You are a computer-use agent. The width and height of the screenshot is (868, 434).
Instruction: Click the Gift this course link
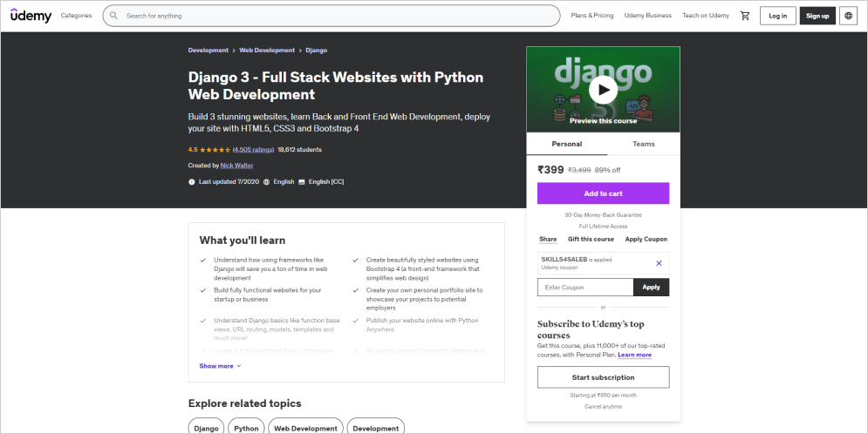(591, 240)
